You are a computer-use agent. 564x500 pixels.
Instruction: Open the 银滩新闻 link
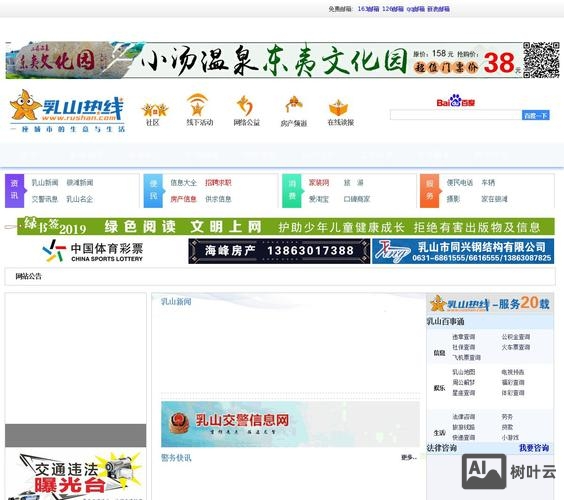pos(80,183)
